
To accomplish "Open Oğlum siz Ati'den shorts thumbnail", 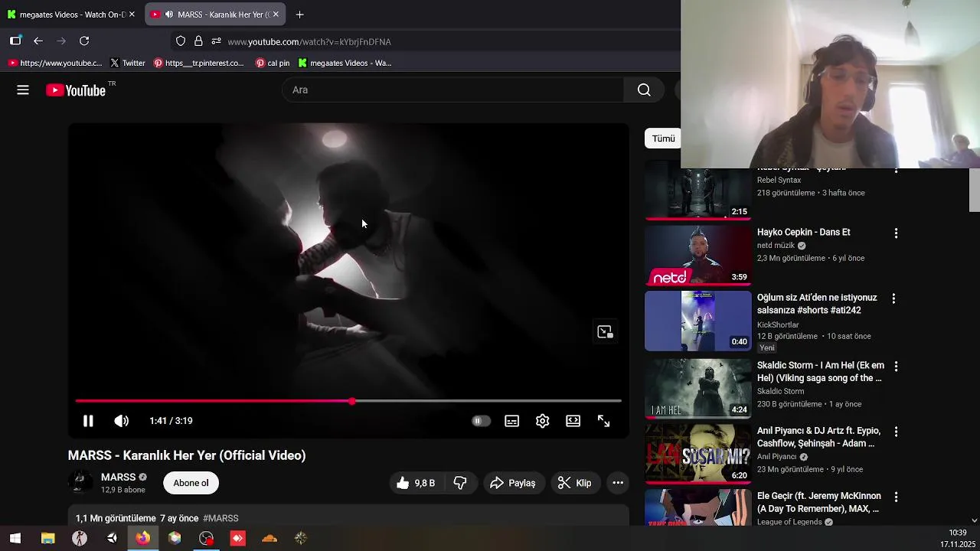I will (698, 321).
